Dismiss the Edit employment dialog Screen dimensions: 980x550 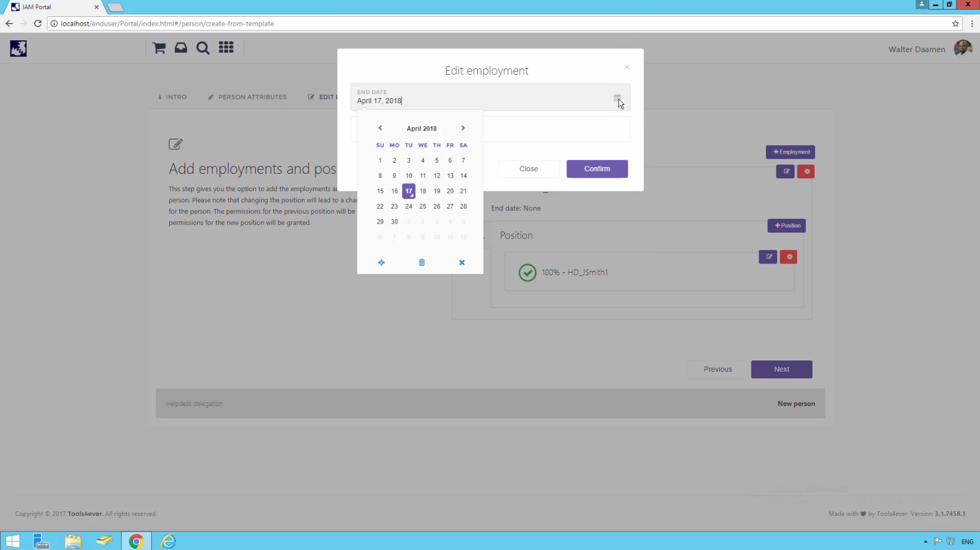pyautogui.click(x=626, y=67)
